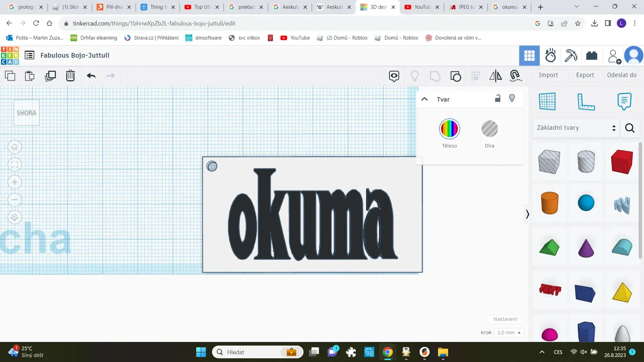Zoom out on the workplane

click(x=15, y=200)
